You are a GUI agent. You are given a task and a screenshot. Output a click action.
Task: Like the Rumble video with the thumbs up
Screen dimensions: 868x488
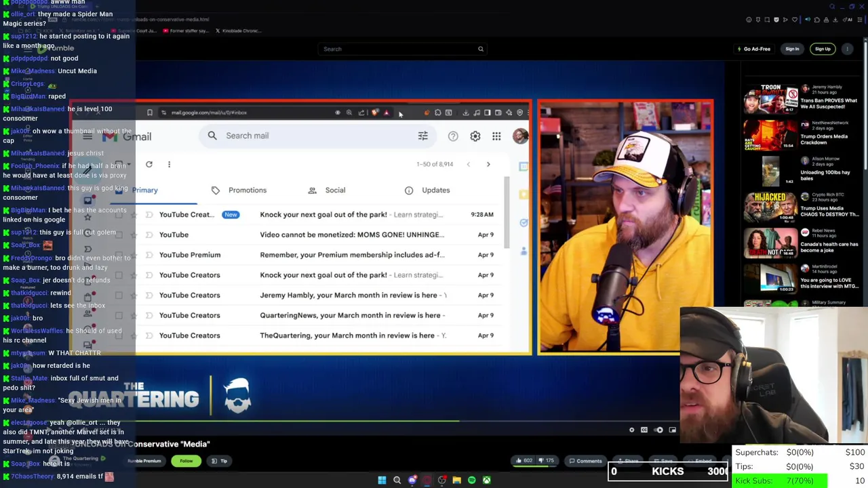click(524, 461)
